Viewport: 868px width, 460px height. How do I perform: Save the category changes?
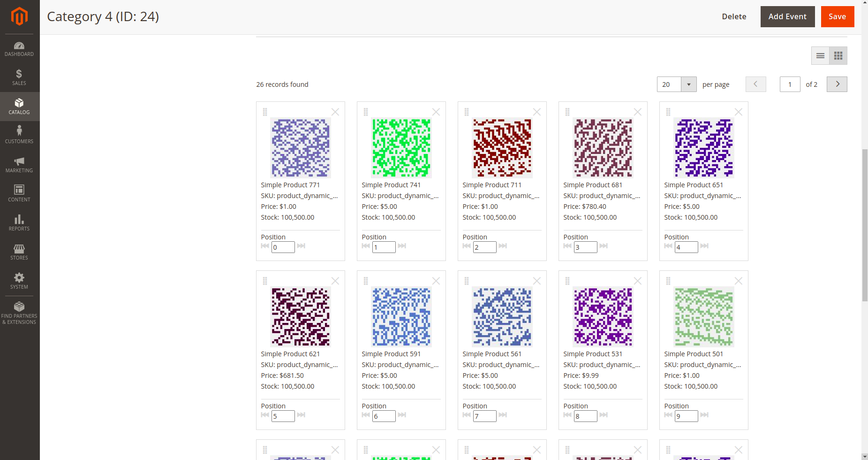pyautogui.click(x=838, y=16)
